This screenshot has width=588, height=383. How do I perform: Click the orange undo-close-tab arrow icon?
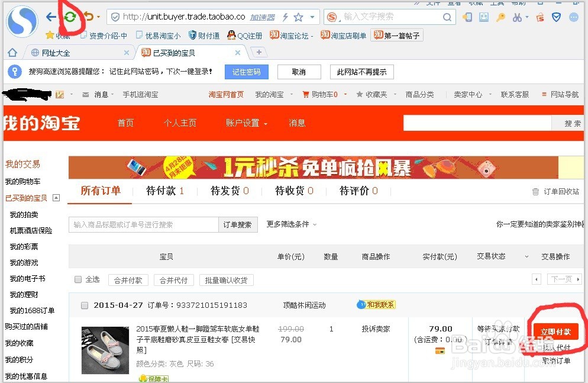click(89, 17)
